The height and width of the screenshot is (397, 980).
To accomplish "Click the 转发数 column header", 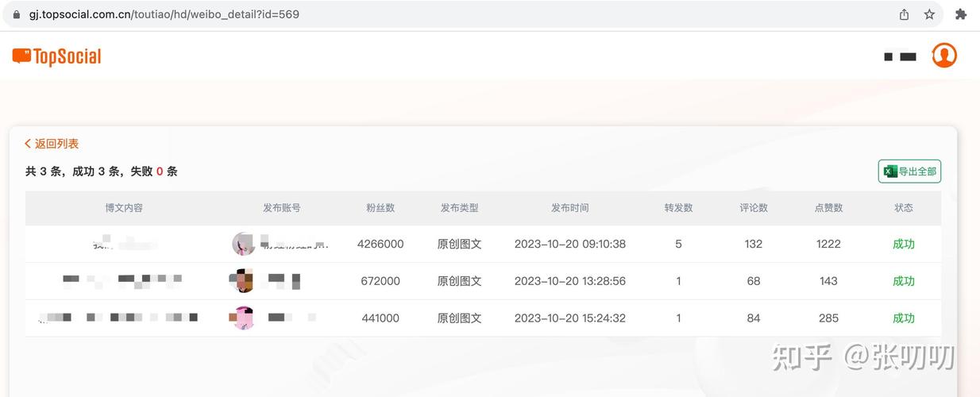I will click(x=679, y=208).
